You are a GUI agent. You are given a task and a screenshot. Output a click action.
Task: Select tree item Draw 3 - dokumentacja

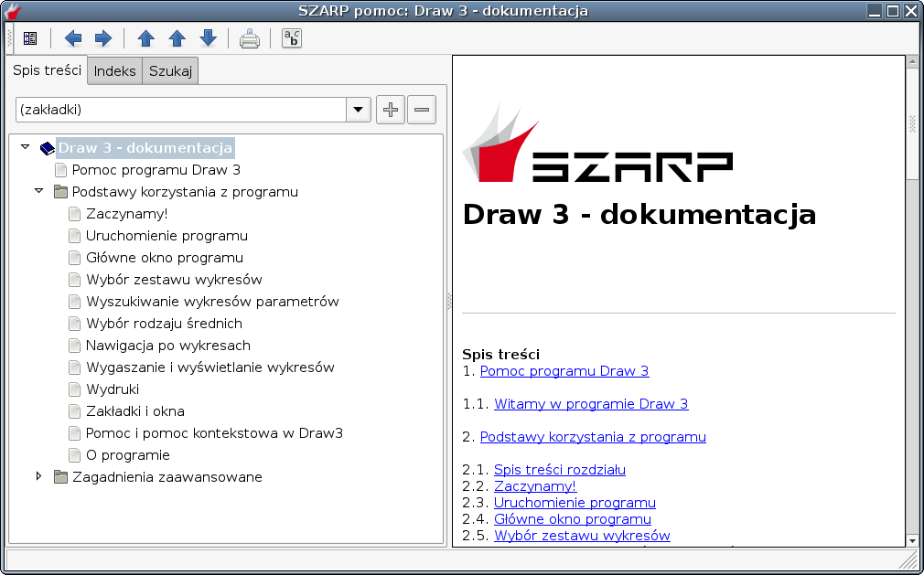(x=145, y=148)
